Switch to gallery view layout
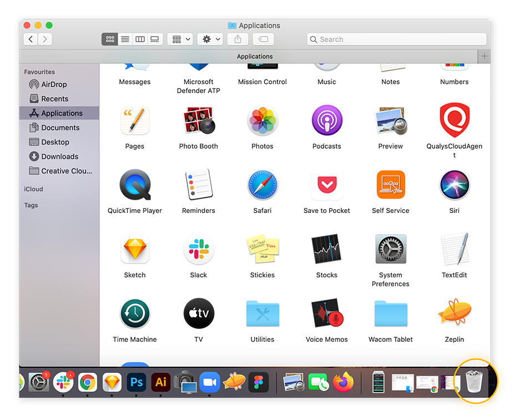Viewport: 515px width, 420px height. [155, 39]
